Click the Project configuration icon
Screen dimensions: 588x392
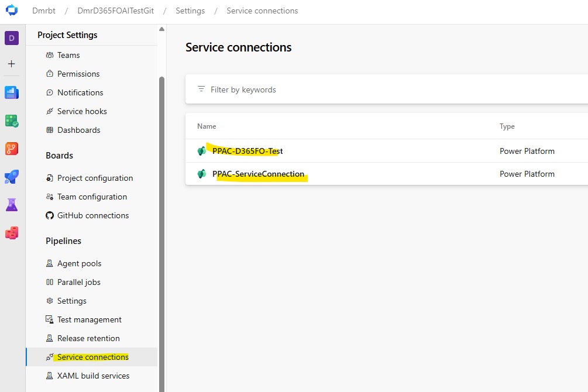coord(50,178)
